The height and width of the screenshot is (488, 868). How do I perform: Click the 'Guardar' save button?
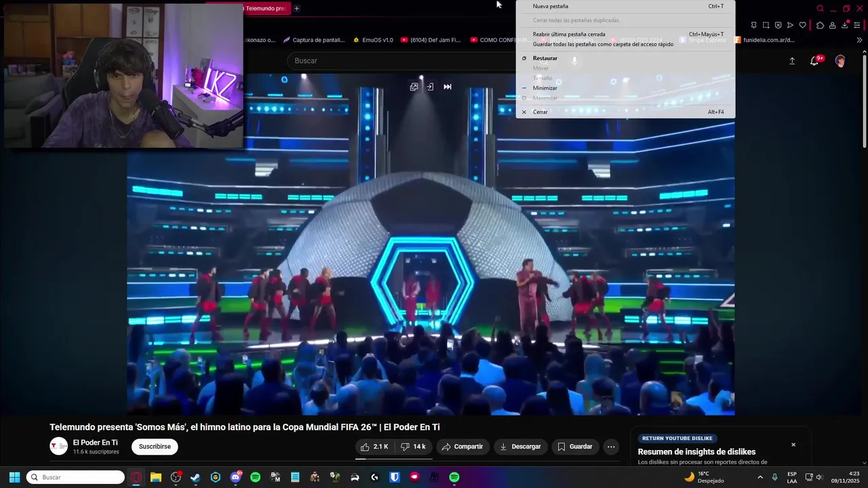click(x=575, y=447)
